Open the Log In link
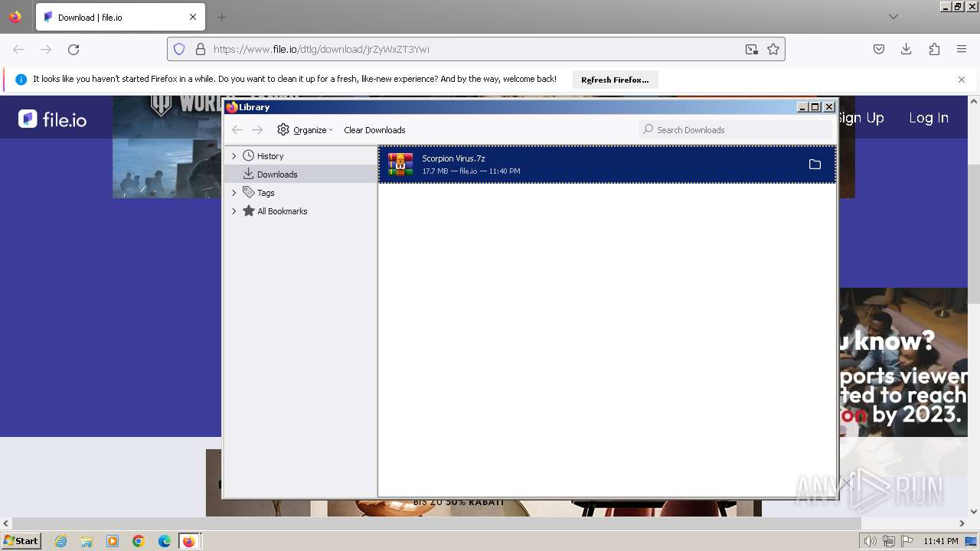Screen dimensions: 980x551 click(x=929, y=118)
